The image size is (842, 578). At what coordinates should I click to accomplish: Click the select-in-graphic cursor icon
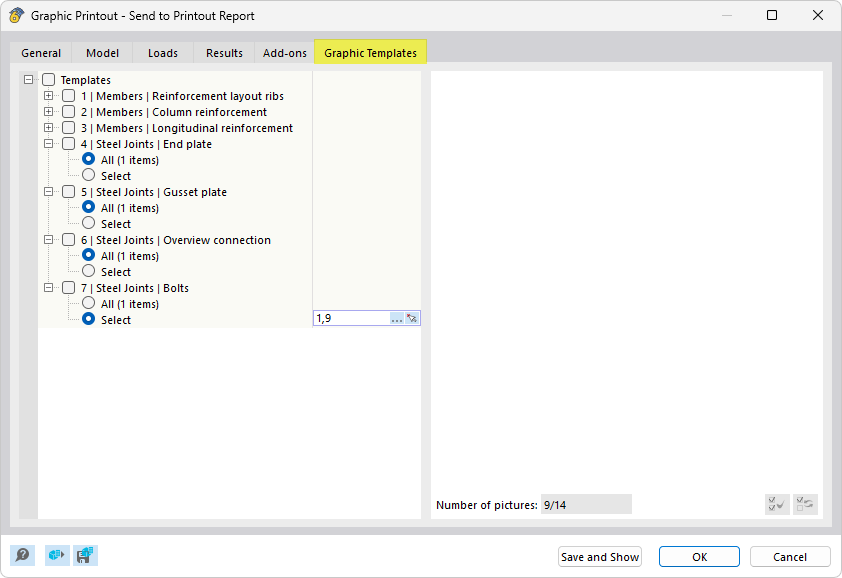pos(412,318)
